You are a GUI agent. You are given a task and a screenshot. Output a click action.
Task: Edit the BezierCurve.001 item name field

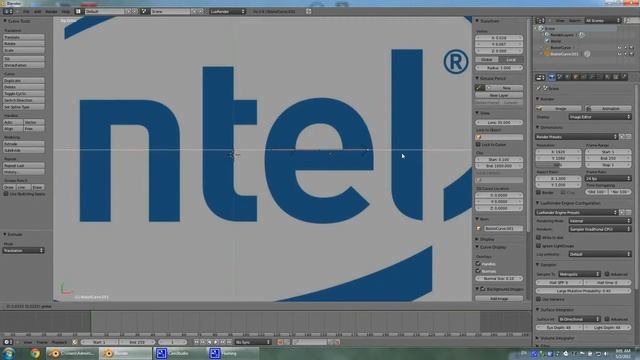pos(503,228)
